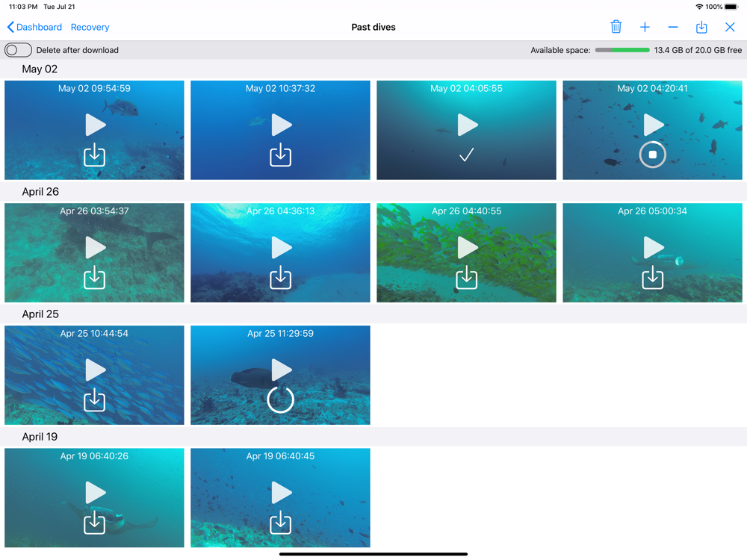The width and height of the screenshot is (747, 560).
Task: Tap the 'Available space:' label
Action: 560,50
